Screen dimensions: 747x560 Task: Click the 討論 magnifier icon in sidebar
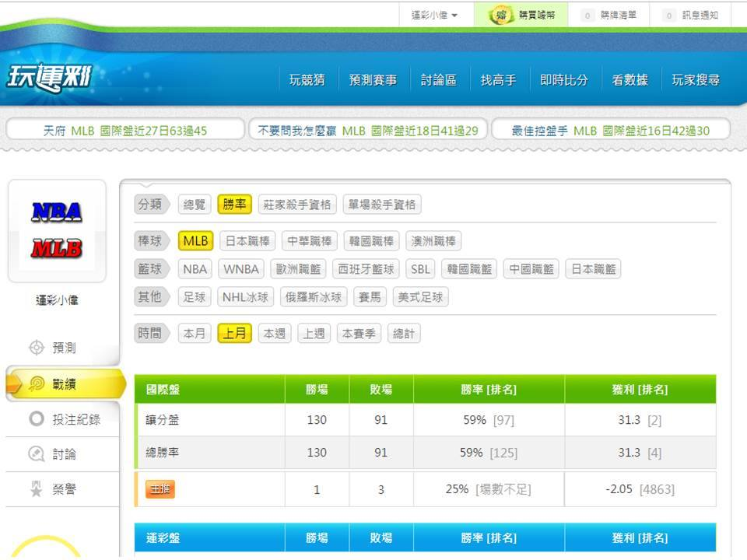[37, 453]
